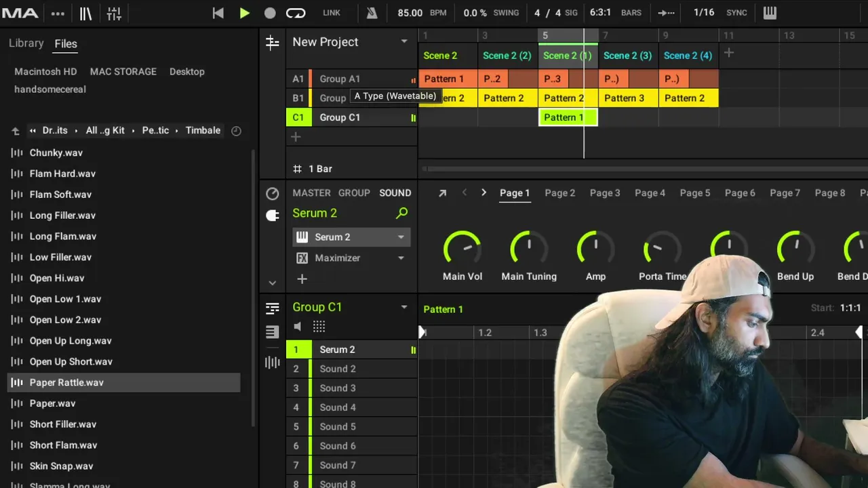The width and height of the screenshot is (868, 488).
Task: Toggle the follow playhead icon
Action: click(x=667, y=13)
